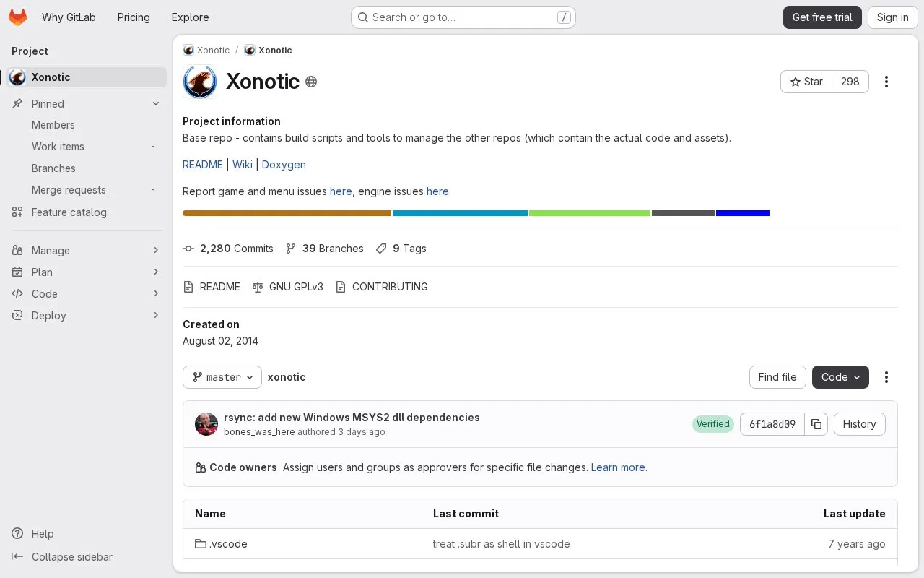Open the Why GitLab menu
Screen dimensions: 924x578
pyautogui.click(x=69, y=17)
